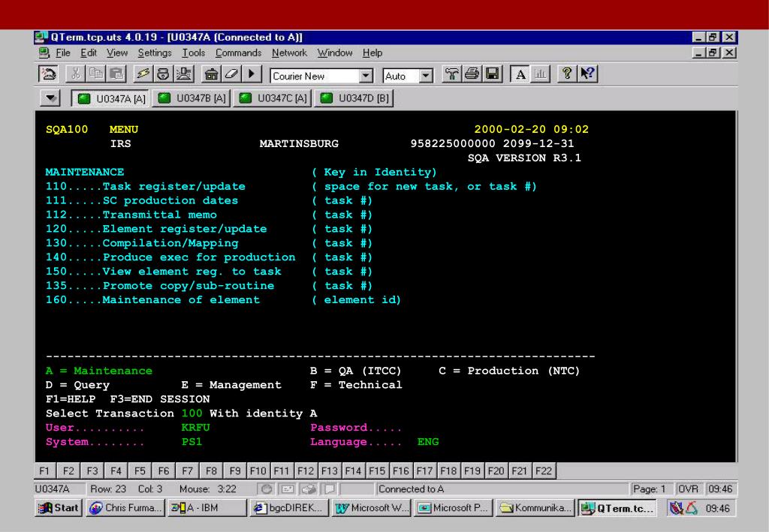The width and height of the screenshot is (769, 532).
Task: Click the floppy disk save icon
Action: (x=493, y=74)
